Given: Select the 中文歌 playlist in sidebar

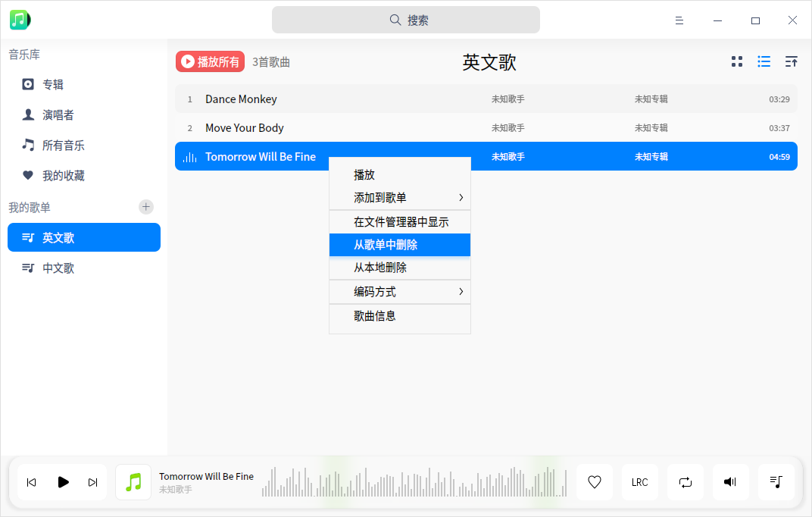Looking at the screenshot, I should pos(84,268).
